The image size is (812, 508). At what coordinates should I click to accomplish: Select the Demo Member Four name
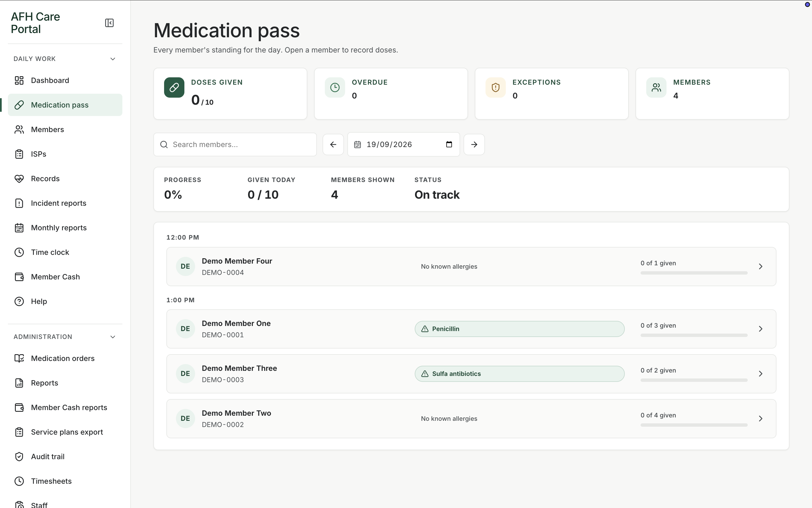click(x=237, y=261)
